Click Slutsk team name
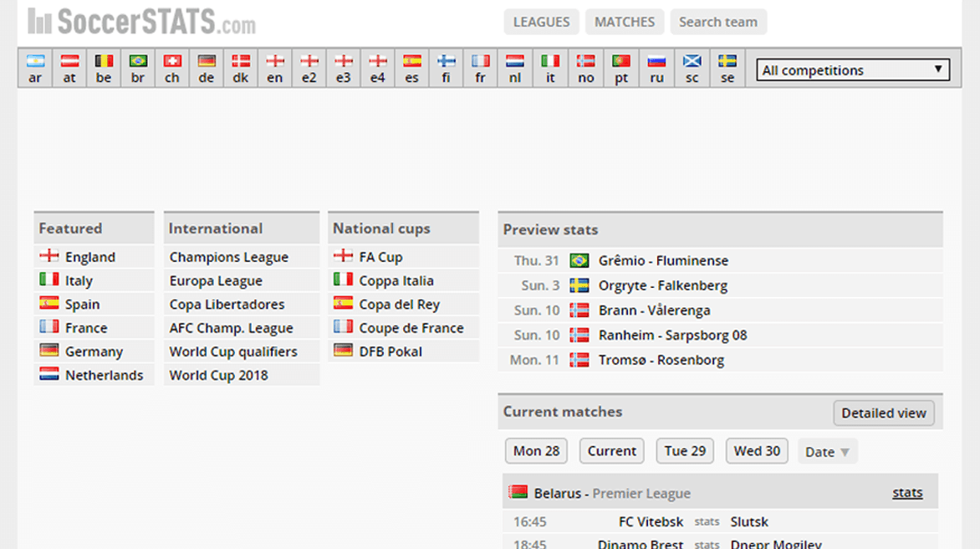The width and height of the screenshot is (980, 549). (x=749, y=521)
